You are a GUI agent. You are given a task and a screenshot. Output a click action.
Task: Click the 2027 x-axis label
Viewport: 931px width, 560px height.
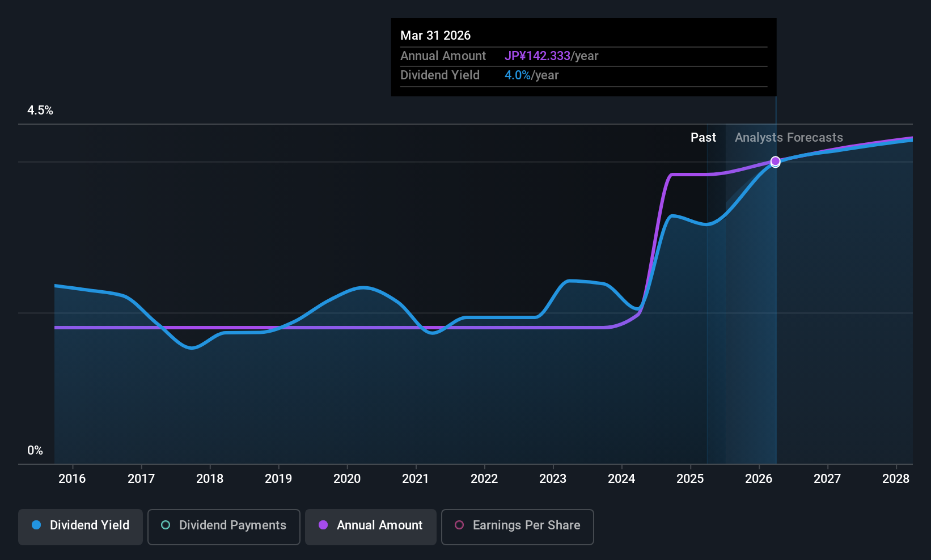click(x=827, y=479)
